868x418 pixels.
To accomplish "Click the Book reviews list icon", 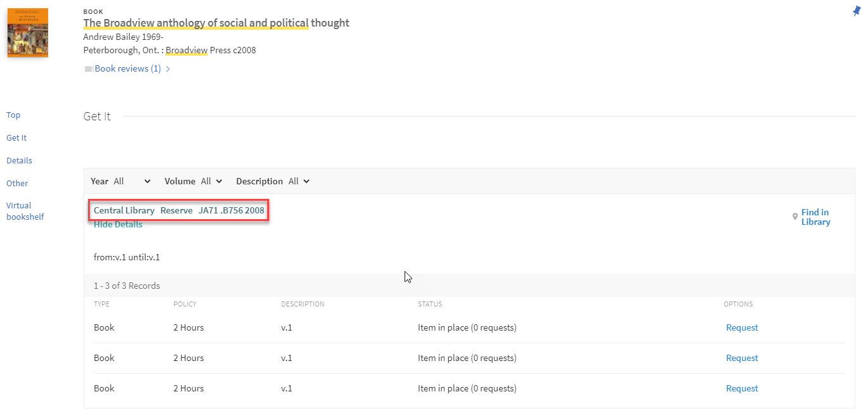I will click(x=89, y=69).
